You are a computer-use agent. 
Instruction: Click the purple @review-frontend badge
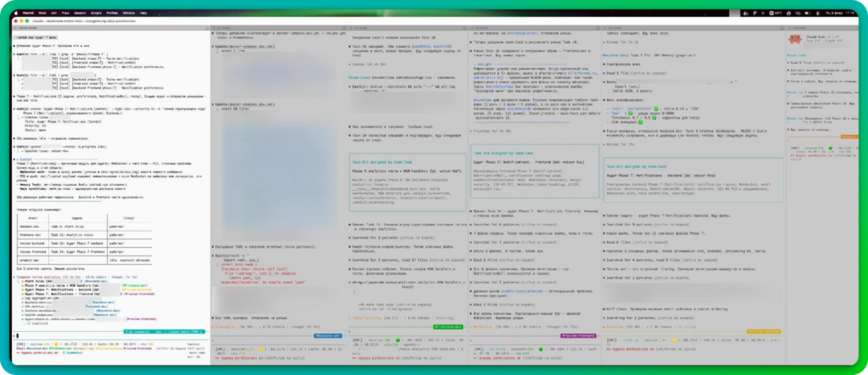(x=578, y=336)
